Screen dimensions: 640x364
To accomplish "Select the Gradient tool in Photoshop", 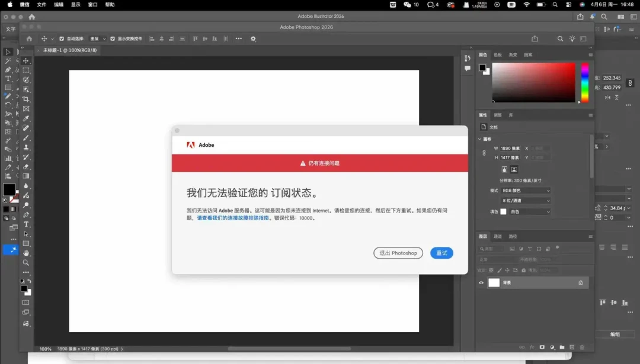I will click(x=25, y=176).
